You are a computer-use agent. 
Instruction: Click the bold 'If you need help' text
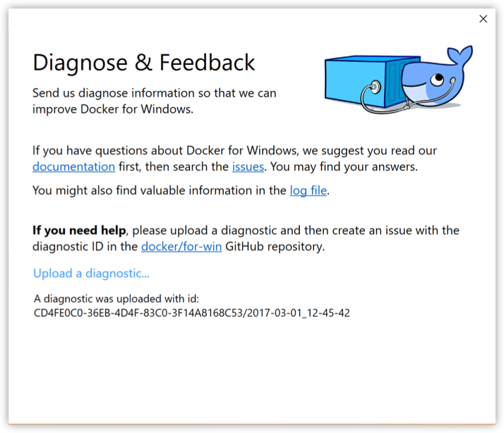point(79,231)
